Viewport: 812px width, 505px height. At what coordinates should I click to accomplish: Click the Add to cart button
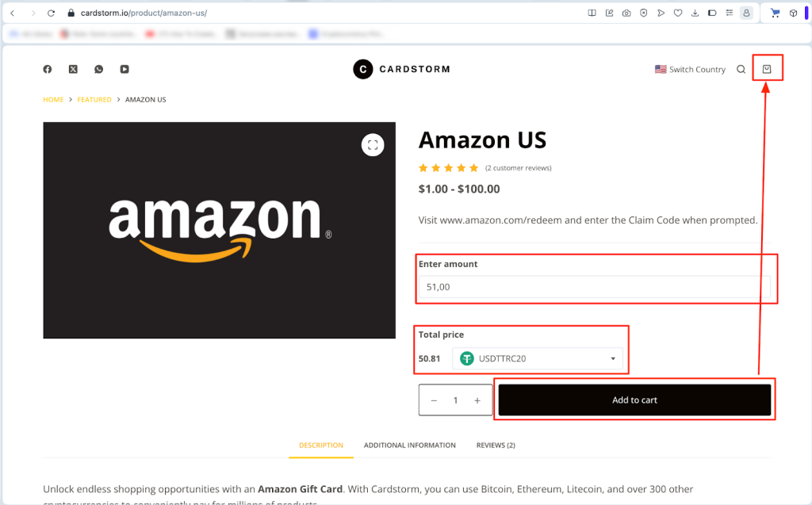[634, 400]
